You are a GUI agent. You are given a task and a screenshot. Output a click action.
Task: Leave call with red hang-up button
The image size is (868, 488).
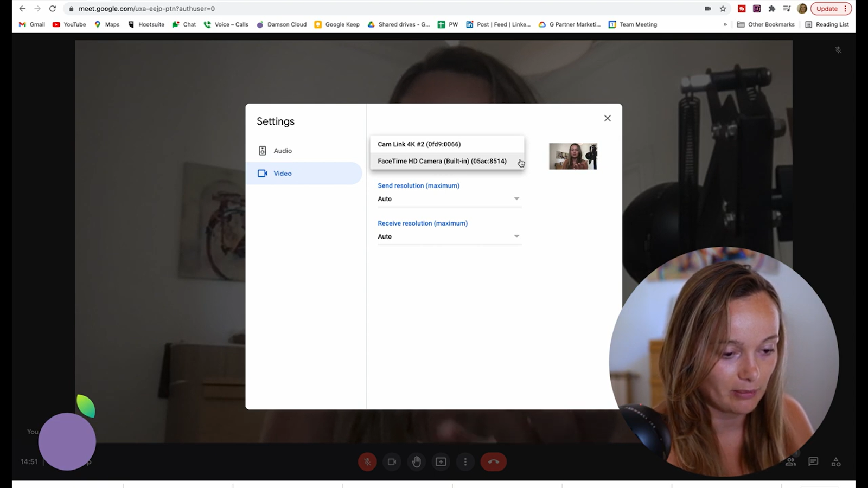pos(494,462)
